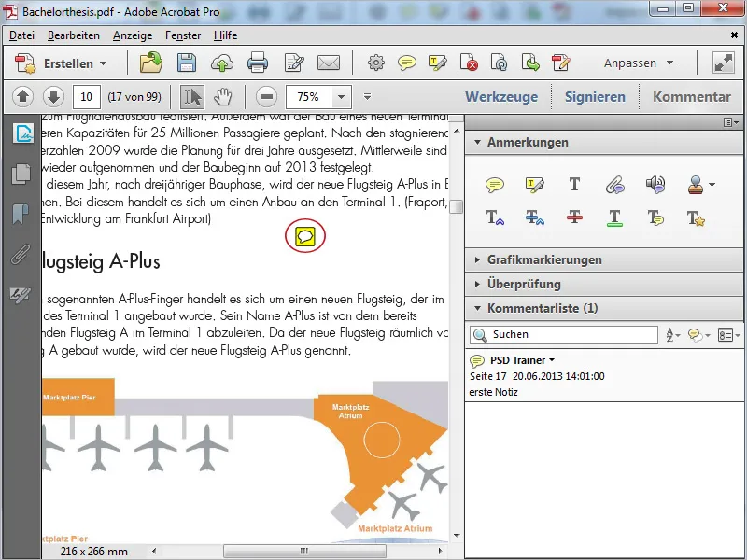Switch to Werkzeuge pane
Viewport: 747px width, 560px height.
tap(501, 97)
